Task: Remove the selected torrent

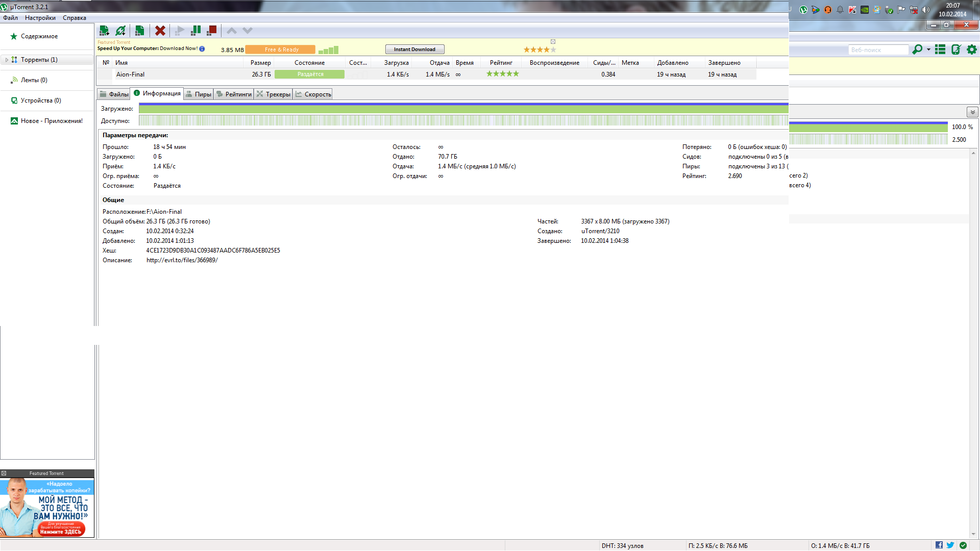Action: [x=160, y=31]
